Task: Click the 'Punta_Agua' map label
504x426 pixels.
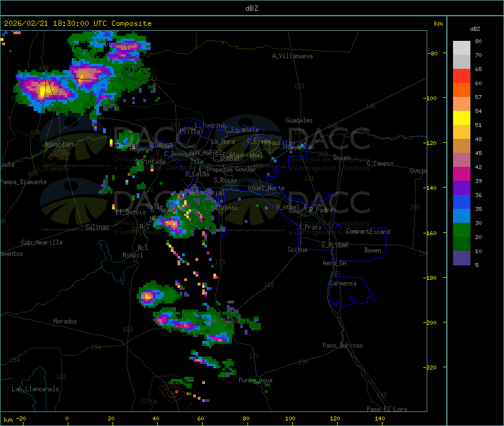Action: click(255, 380)
